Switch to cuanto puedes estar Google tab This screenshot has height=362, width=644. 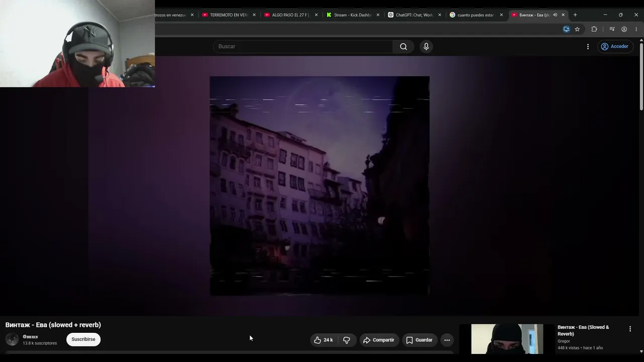click(x=476, y=15)
